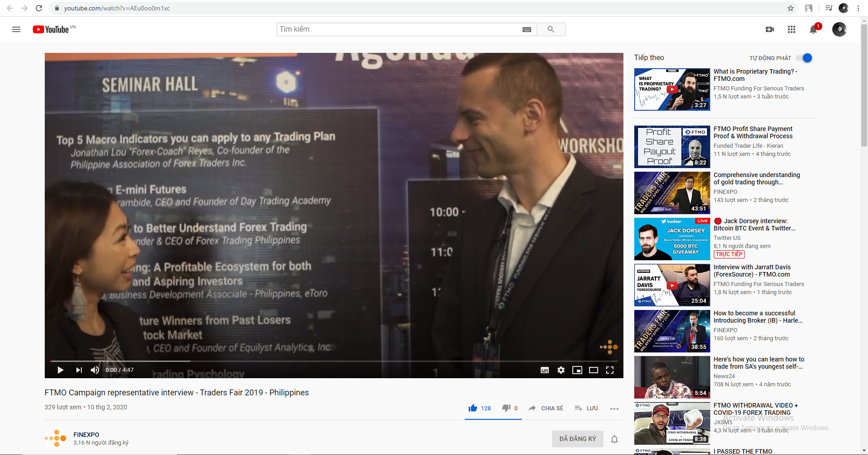Play the video
The width and height of the screenshot is (868, 455).
(60, 370)
